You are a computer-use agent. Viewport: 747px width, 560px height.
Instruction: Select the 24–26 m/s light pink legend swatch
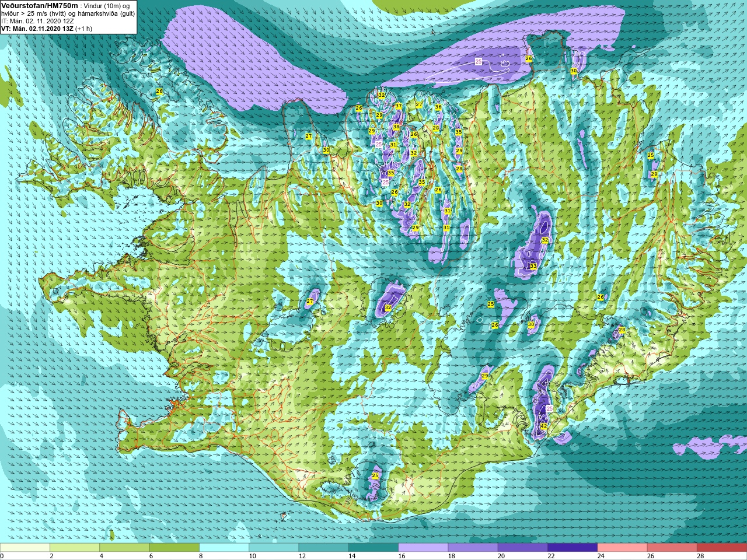point(623,547)
